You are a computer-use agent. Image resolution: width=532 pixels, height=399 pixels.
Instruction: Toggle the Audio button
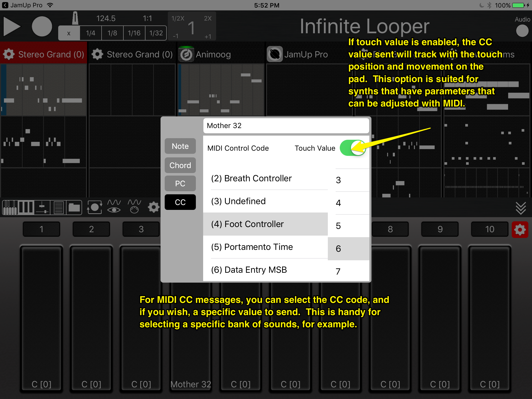(522, 31)
